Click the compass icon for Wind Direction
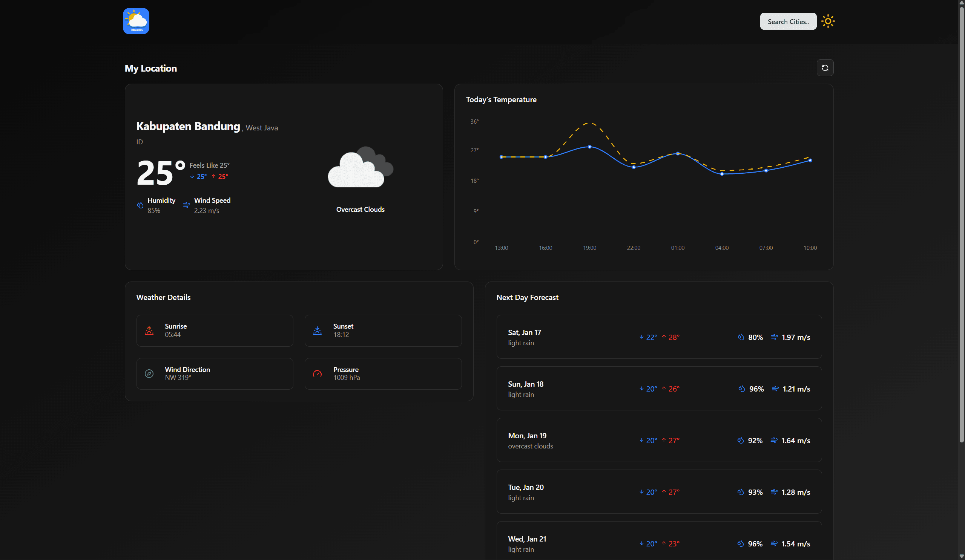 (x=149, y=373)
